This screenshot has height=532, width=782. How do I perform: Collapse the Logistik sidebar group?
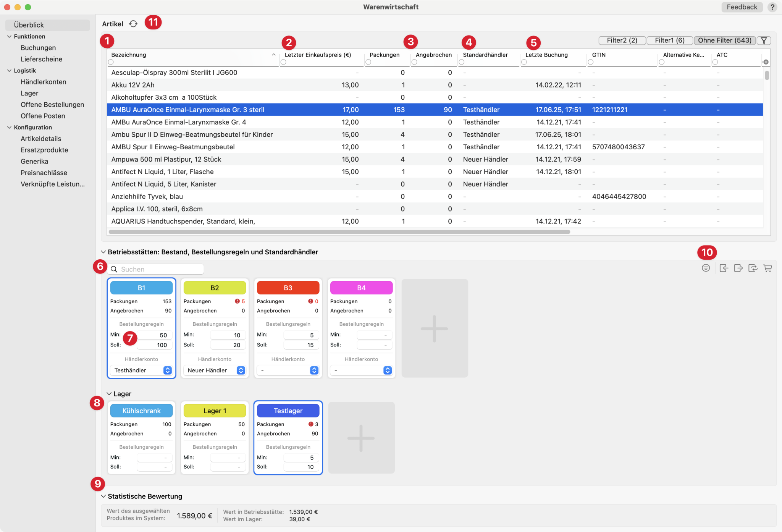(9, 71)
